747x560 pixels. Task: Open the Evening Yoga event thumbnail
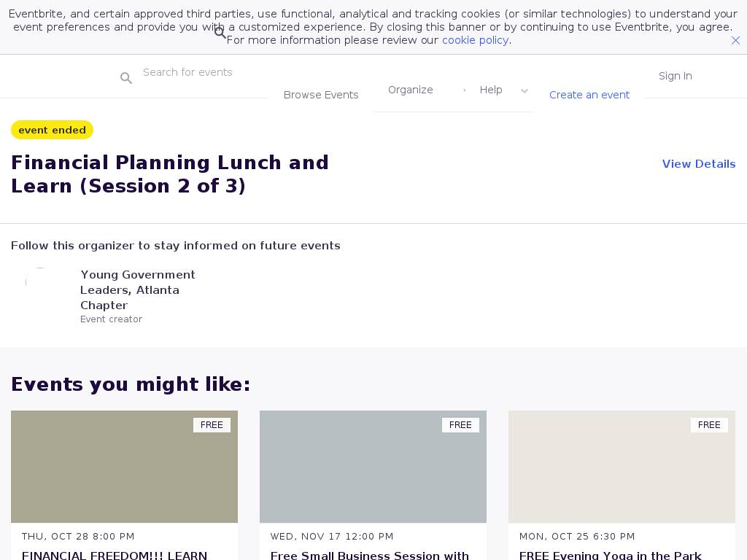(622, 467)
